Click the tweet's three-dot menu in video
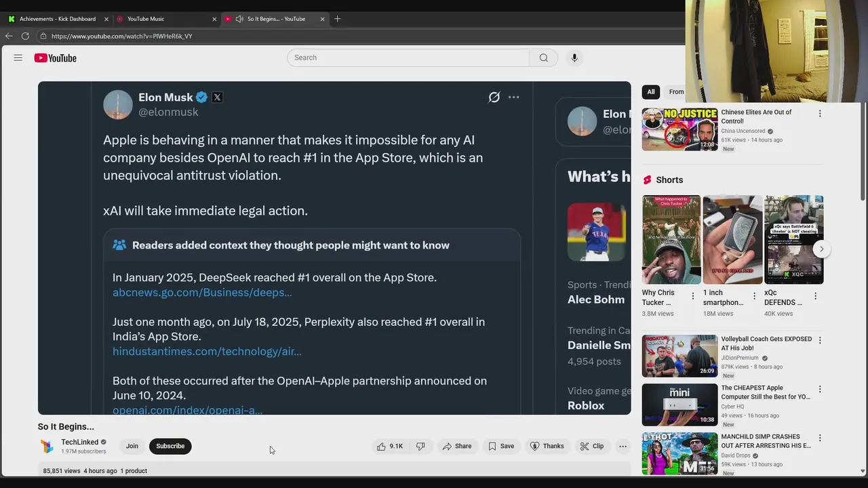 513,97
